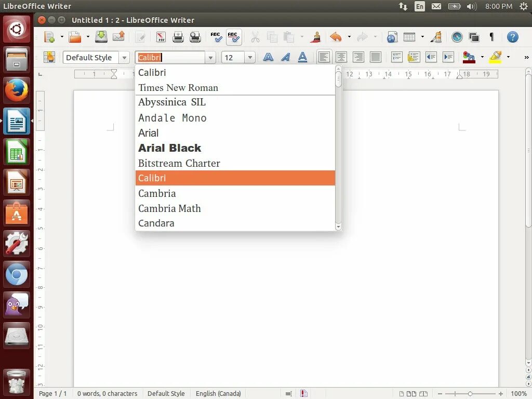The image size is (532, 399).
Task: Toggle Numbering list
Action: point(396,57)
